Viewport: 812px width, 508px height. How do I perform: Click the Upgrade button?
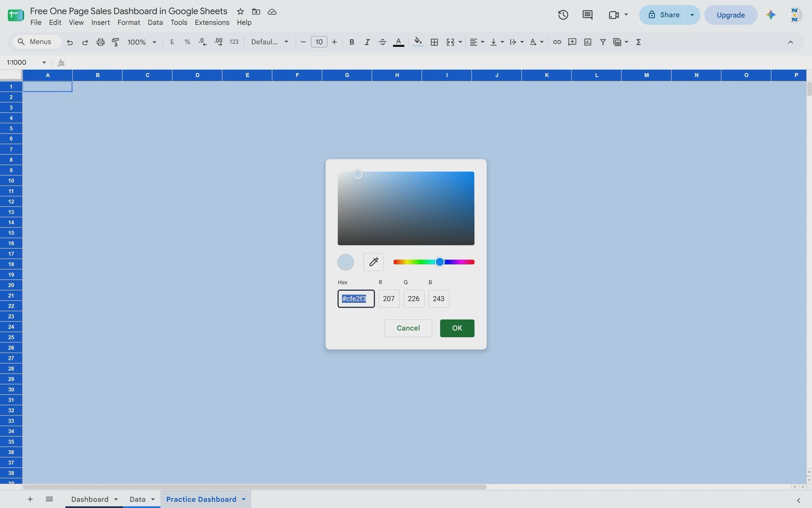(x=731, y=15)
